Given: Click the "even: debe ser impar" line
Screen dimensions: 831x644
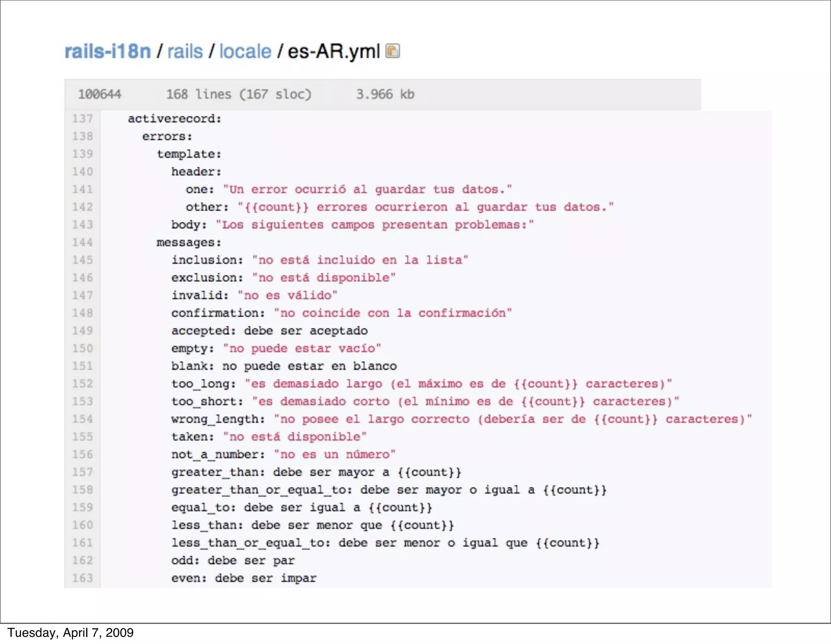Looking at the screenshot, I should point(243,578).
